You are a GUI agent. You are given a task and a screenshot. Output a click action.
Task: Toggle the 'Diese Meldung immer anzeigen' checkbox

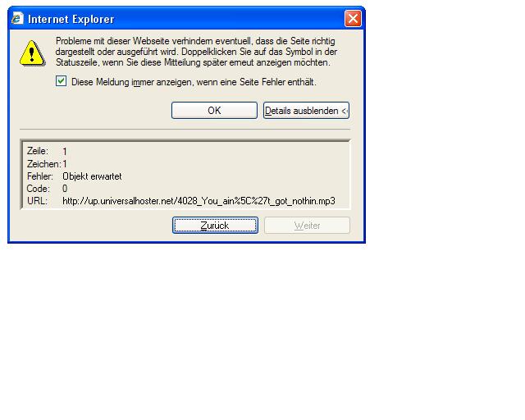(61, 81)
